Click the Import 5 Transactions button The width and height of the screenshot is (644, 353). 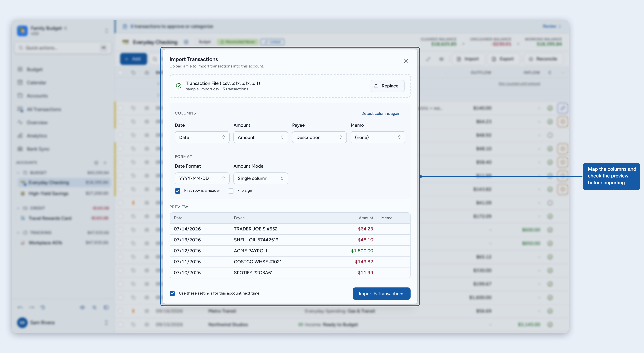(381, 294)
